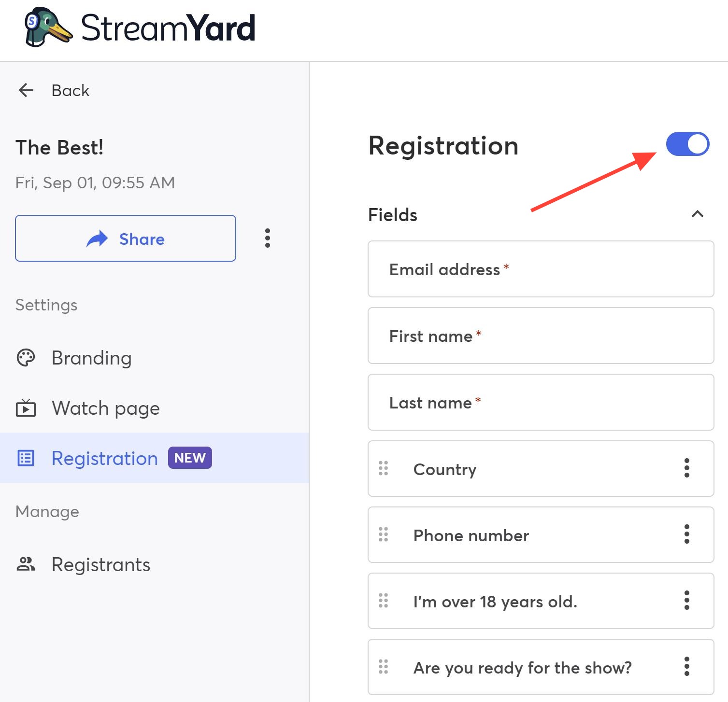This screenshot has width=728, height=702.
Task: Open Are you ready for the show options
Action: (687, 667)
